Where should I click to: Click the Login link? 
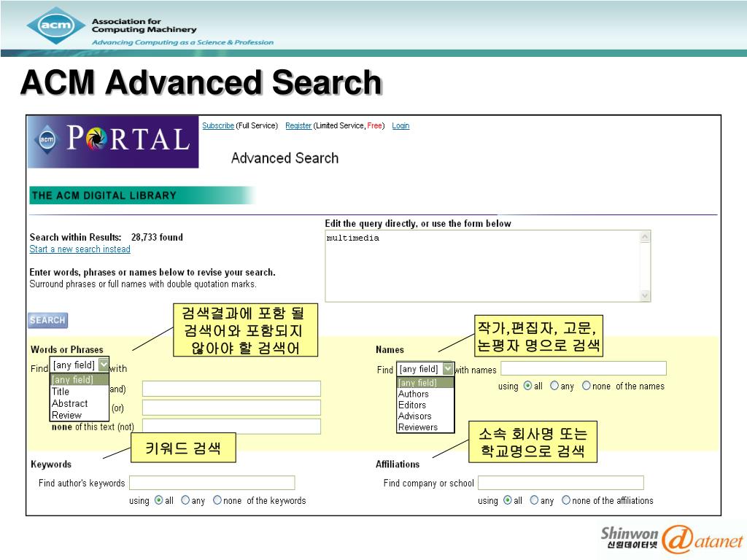pyautogui.click(x=400, y=125)
